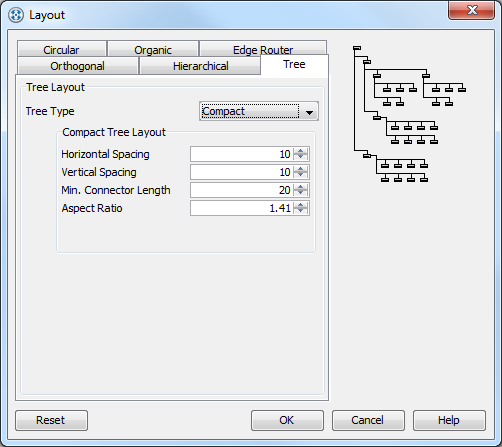Screen dimensions: 502x447
Task: Increase Vertical Spacing with up arrow
Action: 301,169
